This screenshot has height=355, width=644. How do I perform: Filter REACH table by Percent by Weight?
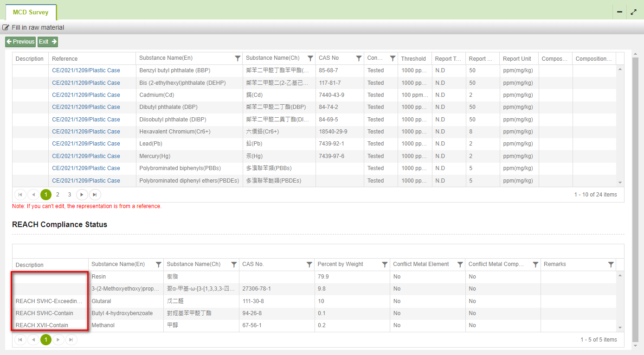click(x=385, y=264)
